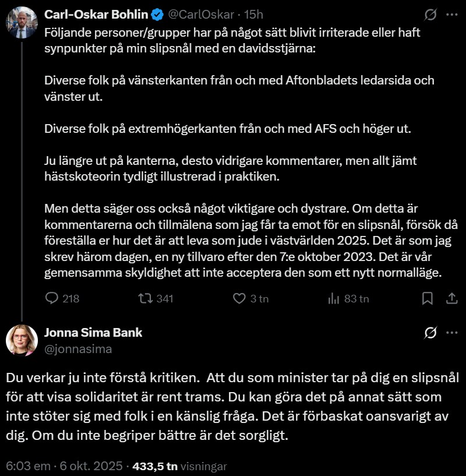Viewport: 466px width, 476px height.
Task: Click the 15h timestamp on the post
Action: tap(254, 13)
